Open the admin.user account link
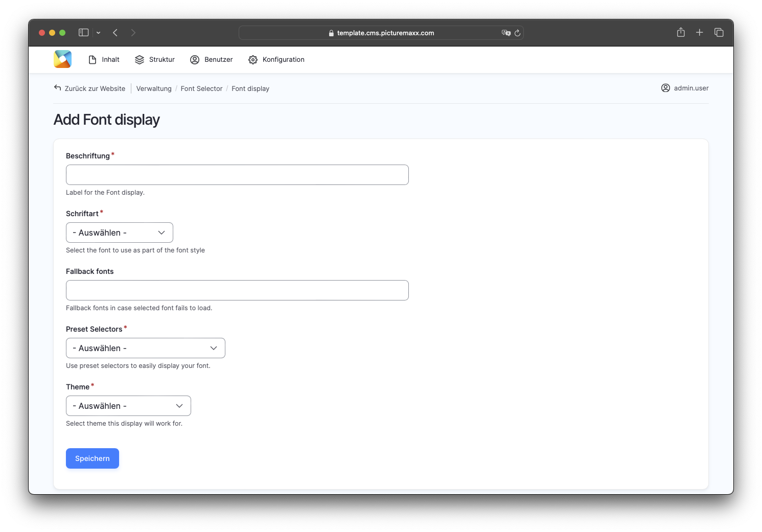 tap(685, 88)
